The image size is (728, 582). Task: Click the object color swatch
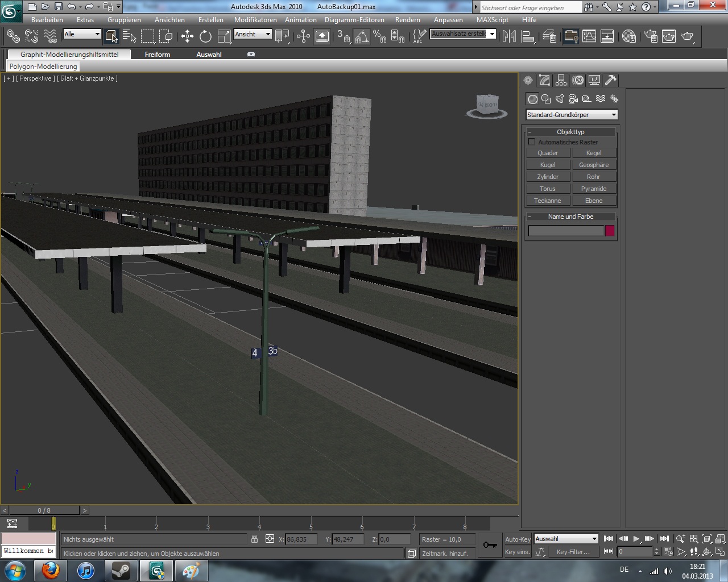pos(610,231)
